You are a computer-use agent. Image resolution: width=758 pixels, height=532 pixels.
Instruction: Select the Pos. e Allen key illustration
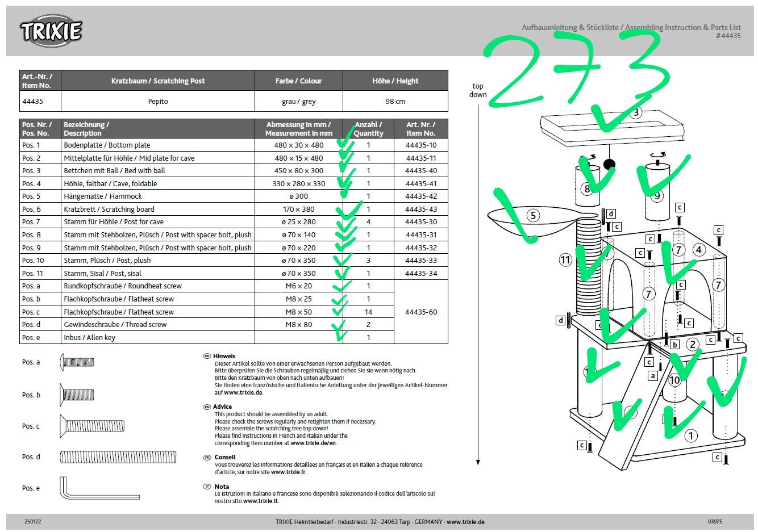pos(99,488)
